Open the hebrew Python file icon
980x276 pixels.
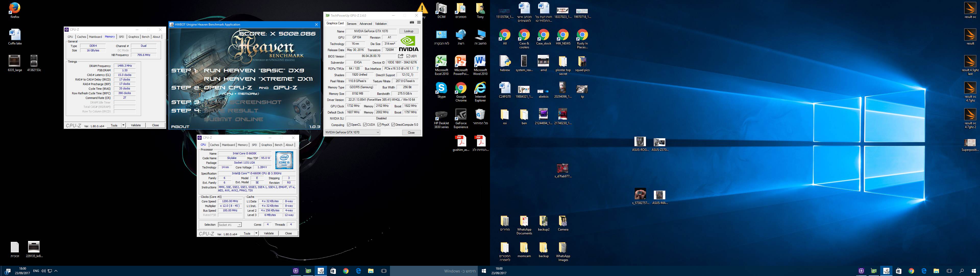tap(505, 63)
